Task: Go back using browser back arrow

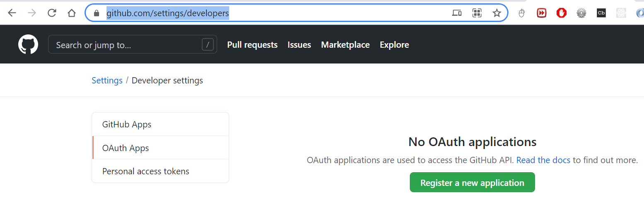Action: (12, 13)
